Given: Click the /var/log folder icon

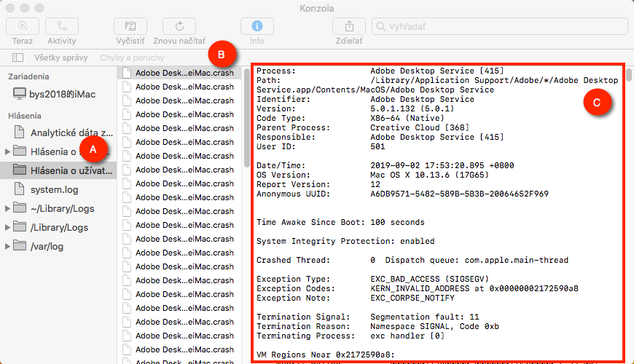Looking at the screenshot, I should coord(20,245).
